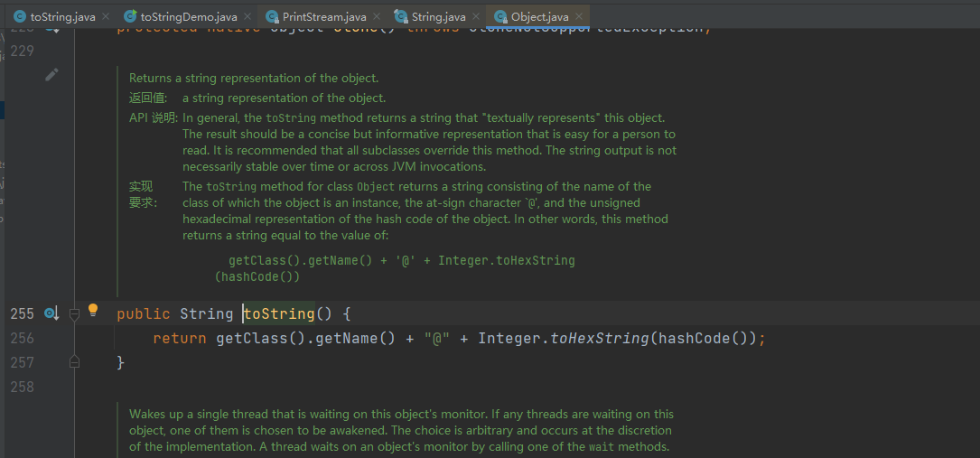Collapse toString method fold at line 255
The image size is (980, 458).
coord(74,313)
